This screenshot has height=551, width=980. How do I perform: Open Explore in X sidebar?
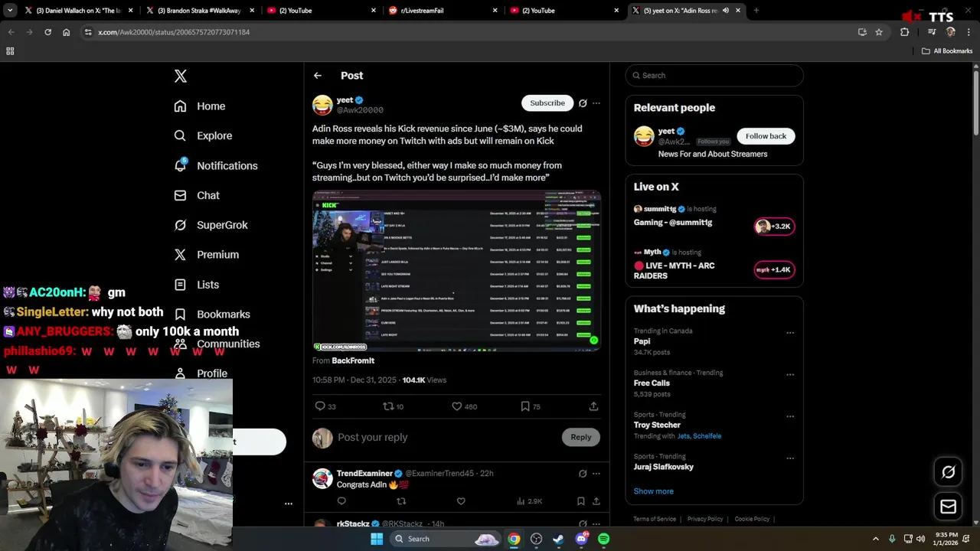203,135
